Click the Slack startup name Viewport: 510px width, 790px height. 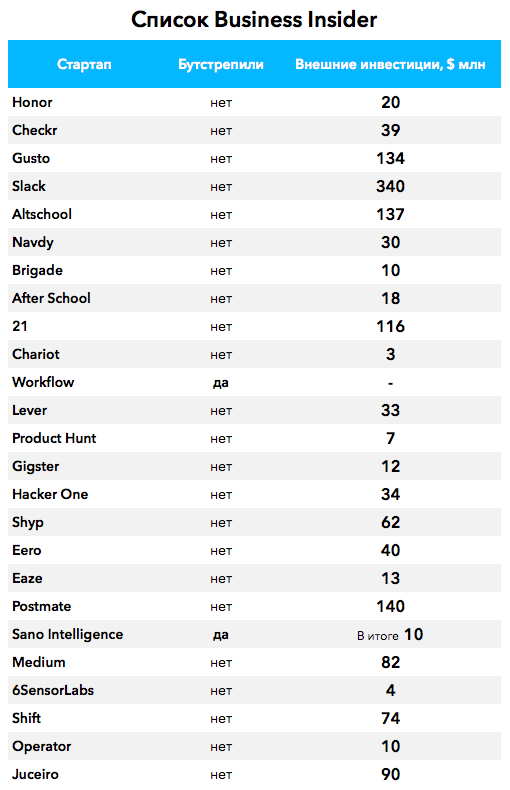point(29,186)
